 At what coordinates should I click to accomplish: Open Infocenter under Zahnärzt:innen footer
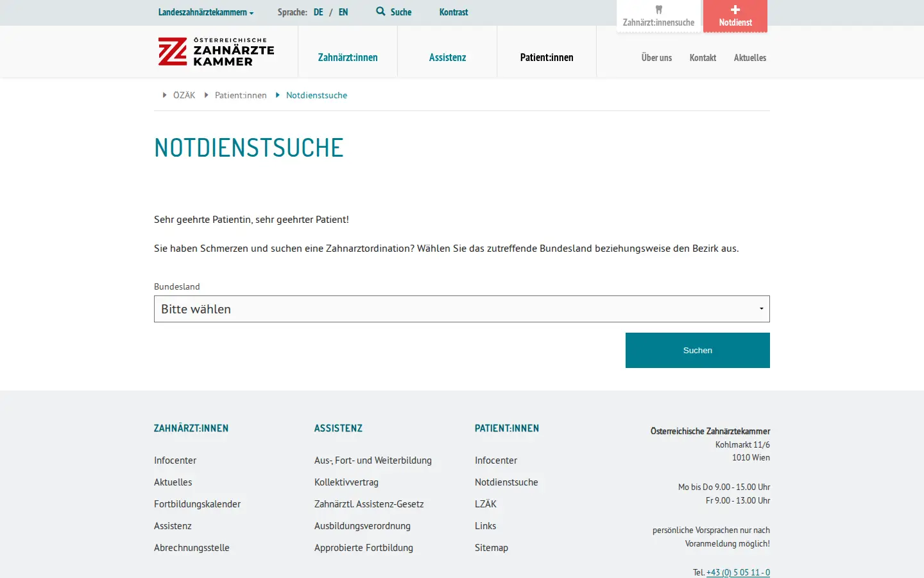[x=175, y=460]
